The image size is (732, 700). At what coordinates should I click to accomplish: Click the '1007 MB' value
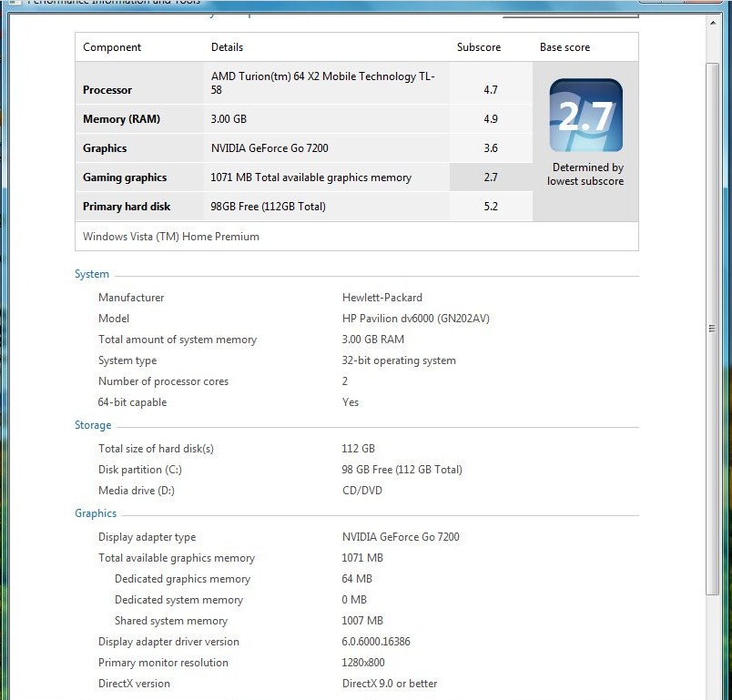362,621
